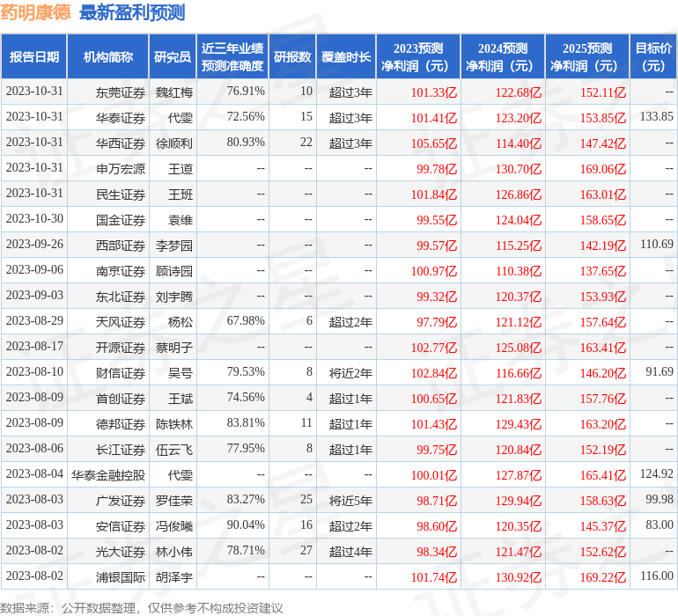Click the 最新盈利预测 title text
678x616 pixels.
[132, 12]
